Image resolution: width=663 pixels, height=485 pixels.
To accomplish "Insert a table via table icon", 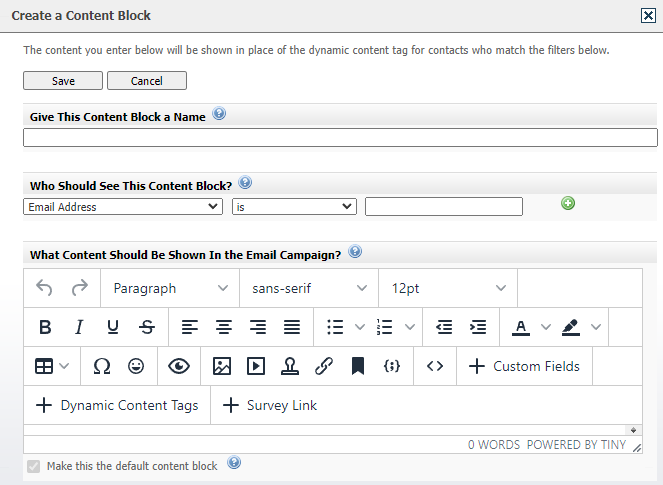I will [x=44, y=366].
